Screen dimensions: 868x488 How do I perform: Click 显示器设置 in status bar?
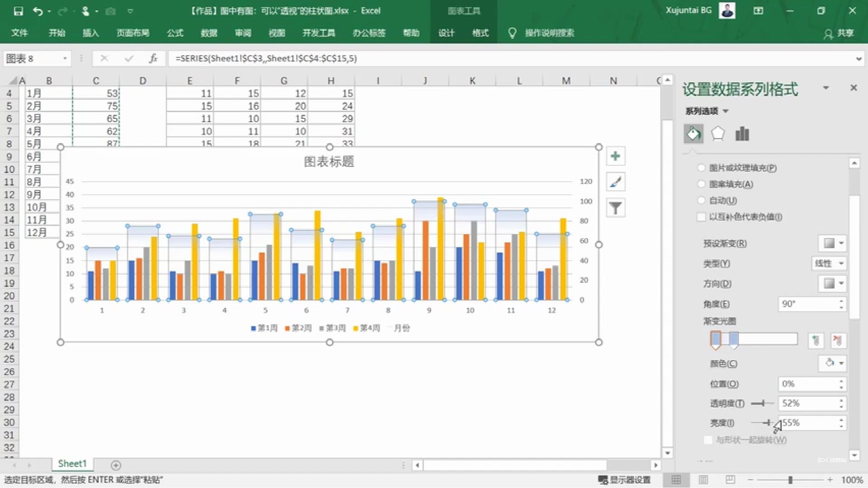[x=625, y=480]
